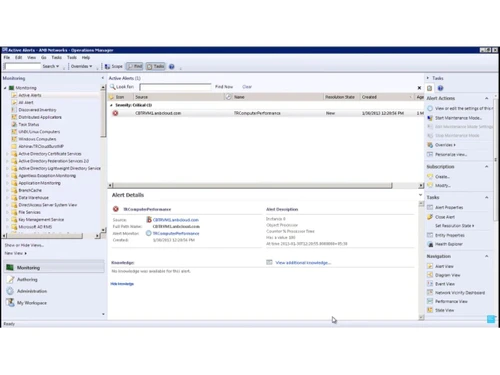The height and width of the screenshot is (375, 500).
Task: Click the Network Vicinity Dashboard icon
Action: (x=430, y=293)
